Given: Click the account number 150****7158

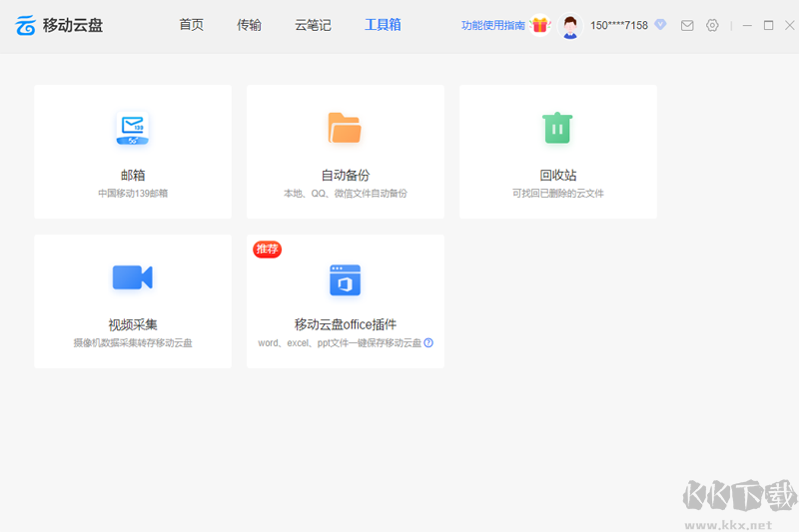Looking at the screenshot, I should pos(619,25).
